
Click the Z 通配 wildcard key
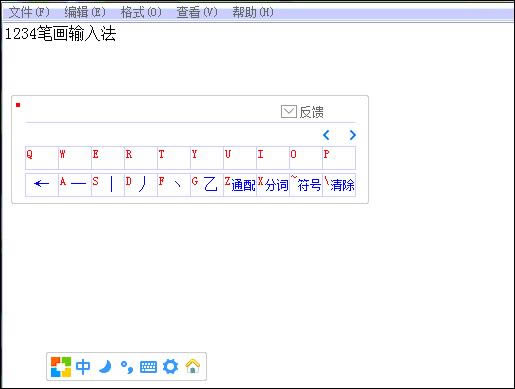240,185
